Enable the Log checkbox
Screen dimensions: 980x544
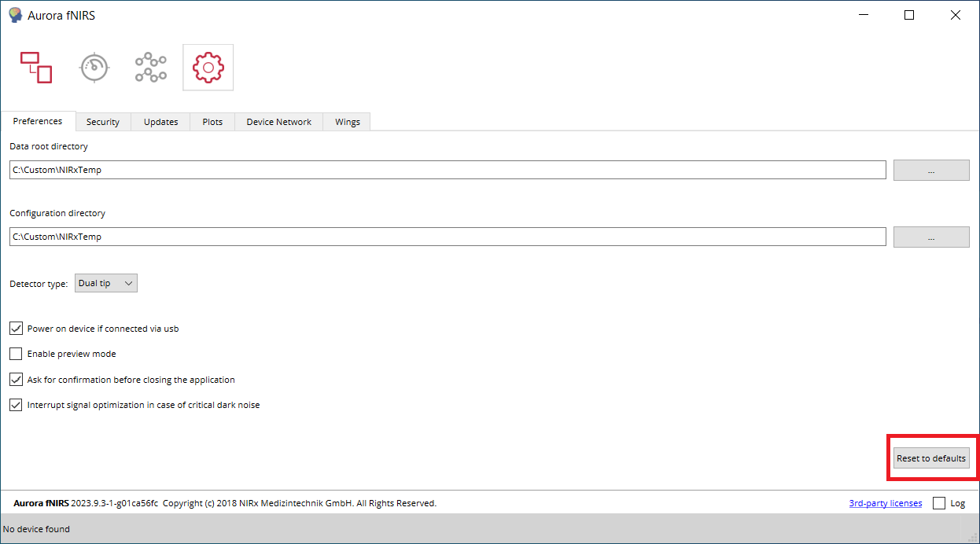(x=939, y=503)
